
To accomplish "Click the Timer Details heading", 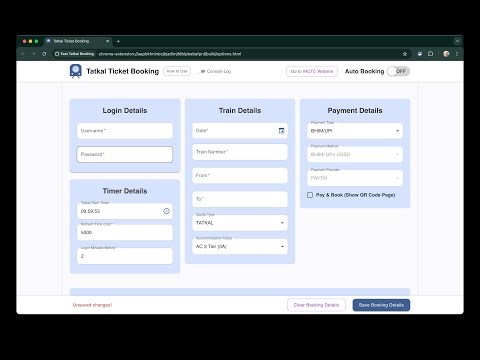I will (125, 191).
